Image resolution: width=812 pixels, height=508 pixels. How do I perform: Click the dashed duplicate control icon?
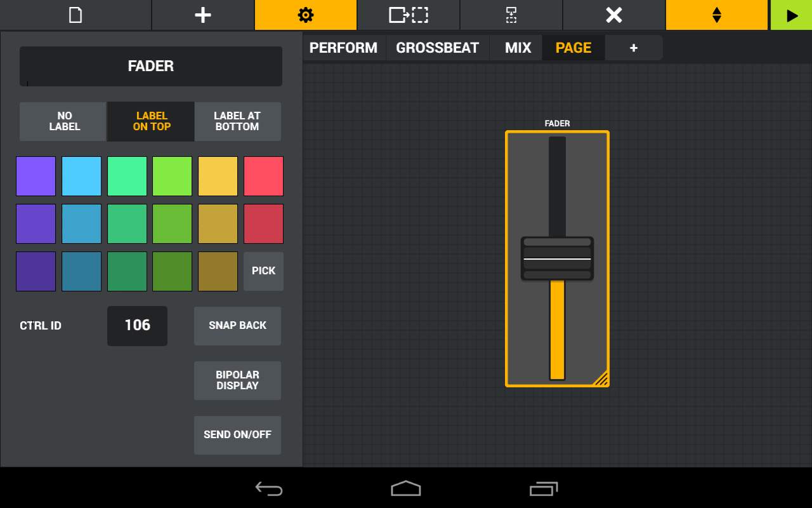[511, 15]
